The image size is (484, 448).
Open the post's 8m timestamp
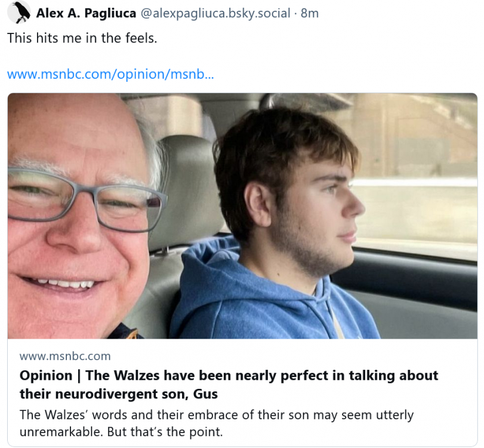tap(310, 13)
